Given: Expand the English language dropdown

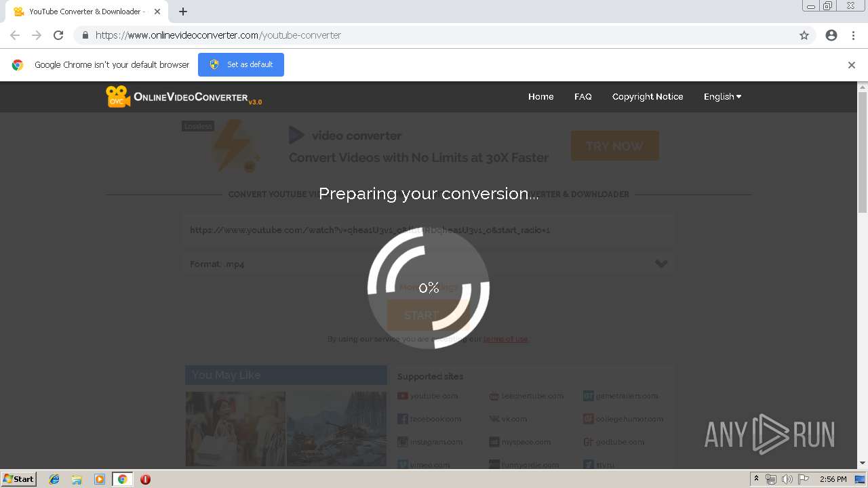Looking at the screenshot, I should [x=722, y=97].
